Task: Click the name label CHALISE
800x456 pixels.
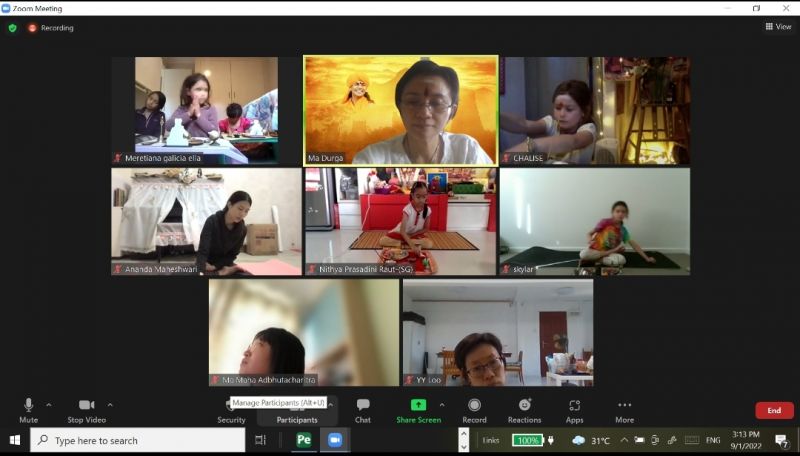Action: point(528,158)
